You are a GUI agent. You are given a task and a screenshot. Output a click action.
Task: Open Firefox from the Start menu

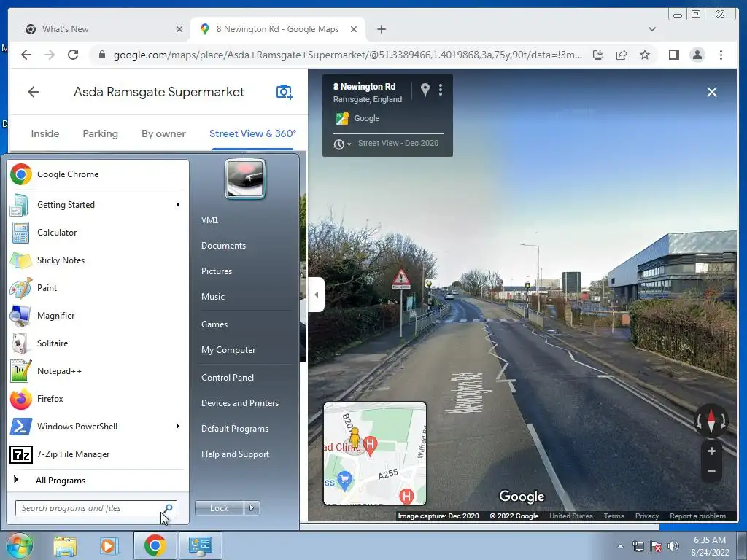(98, 399)
